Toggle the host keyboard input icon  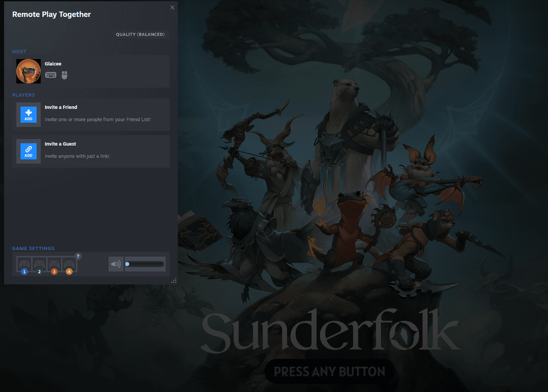point(51,75)
